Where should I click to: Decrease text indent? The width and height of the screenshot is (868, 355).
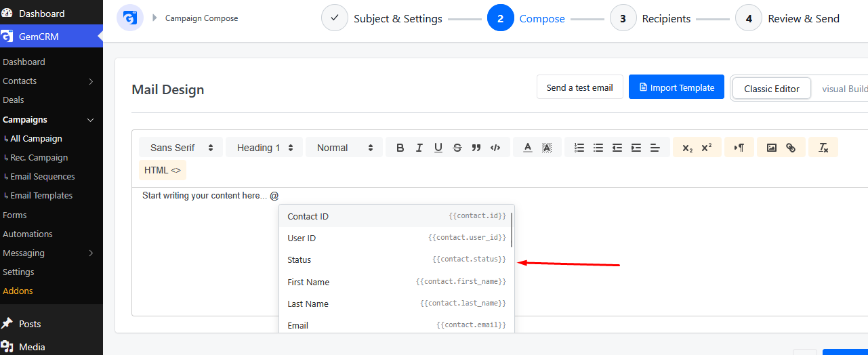coord(617,148)
